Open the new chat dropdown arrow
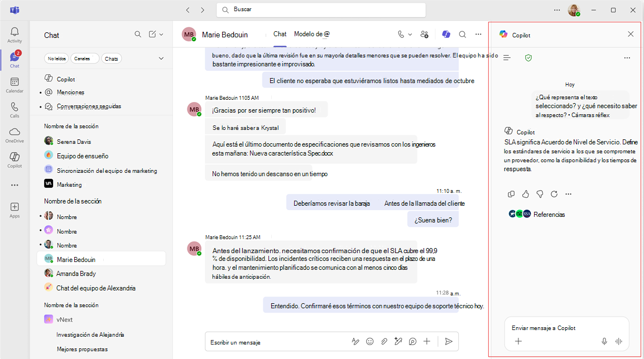The width and height of the screenshot is (644, 359). point(161,35)
